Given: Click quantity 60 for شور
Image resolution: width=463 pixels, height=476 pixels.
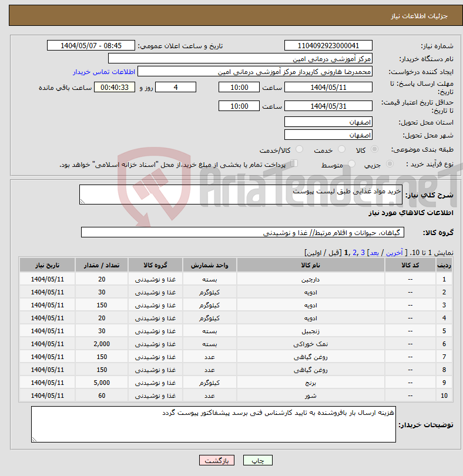Looking at the screenshot, I should click(102, 395).
